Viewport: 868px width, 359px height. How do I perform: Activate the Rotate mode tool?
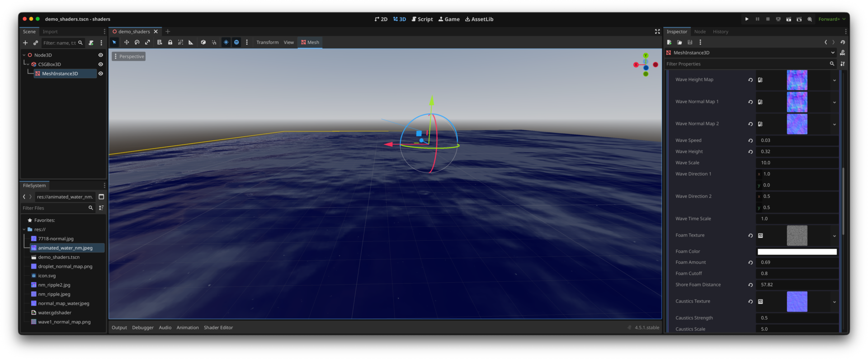point(137,42)
